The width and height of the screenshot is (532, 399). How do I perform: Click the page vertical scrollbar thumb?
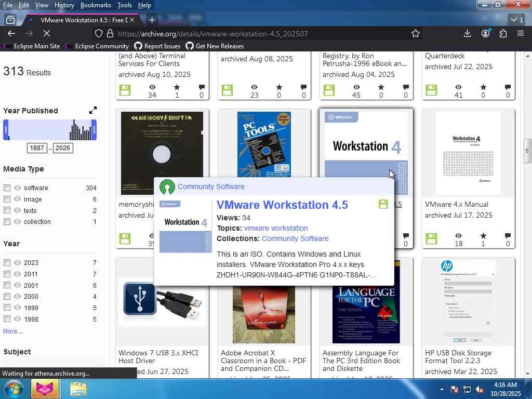527,150
